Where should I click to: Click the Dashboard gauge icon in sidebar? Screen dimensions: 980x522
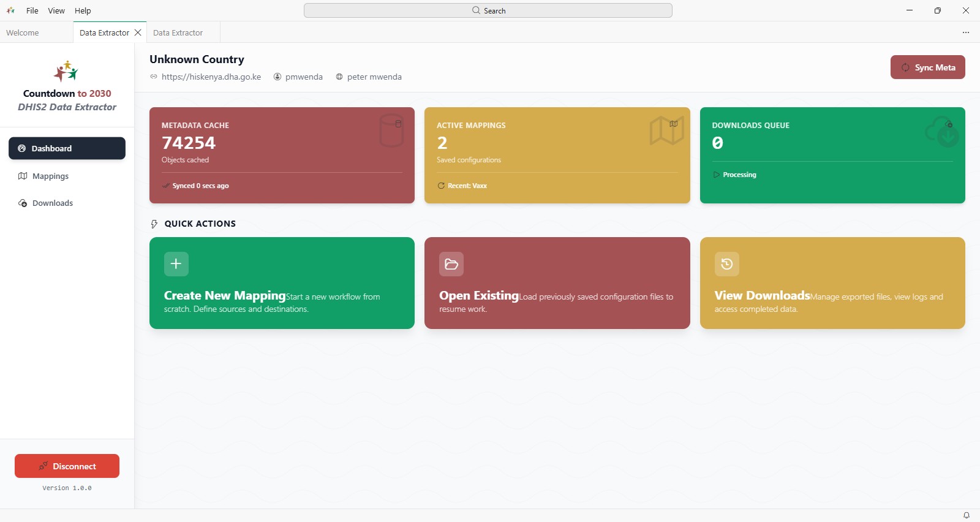(x=21, y=148)
